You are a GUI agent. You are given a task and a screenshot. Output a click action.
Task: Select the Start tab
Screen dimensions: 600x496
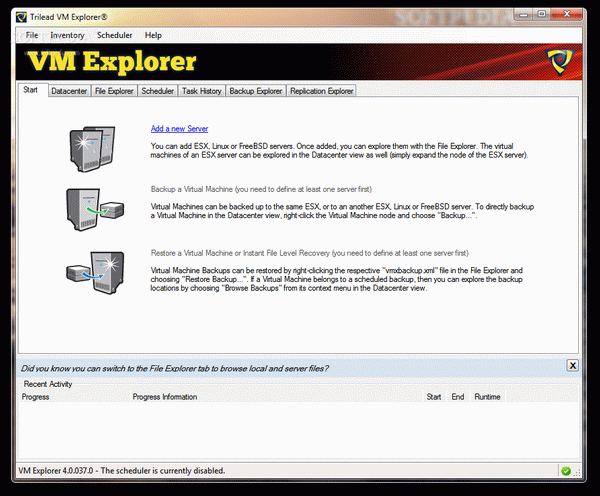click(31, 90)
